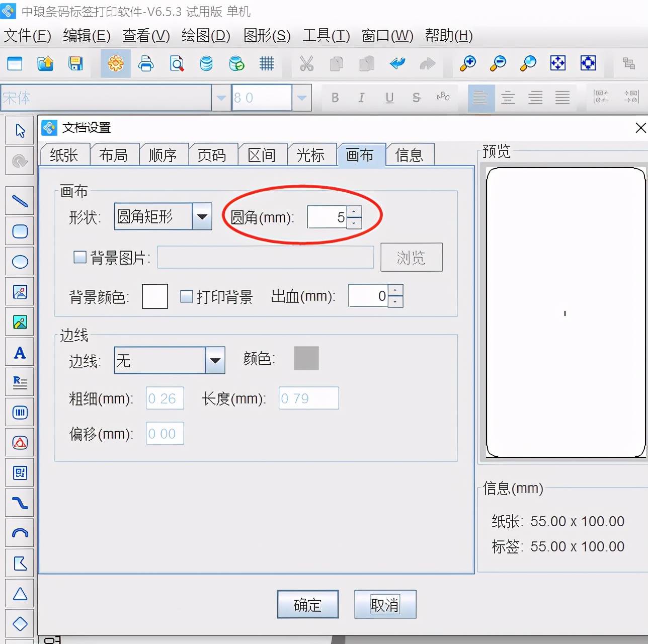Viewport: 648px width, 644px height.
Task: Open the 工具(T) menu
Action: pyautogui.click(x=326, y=36)
